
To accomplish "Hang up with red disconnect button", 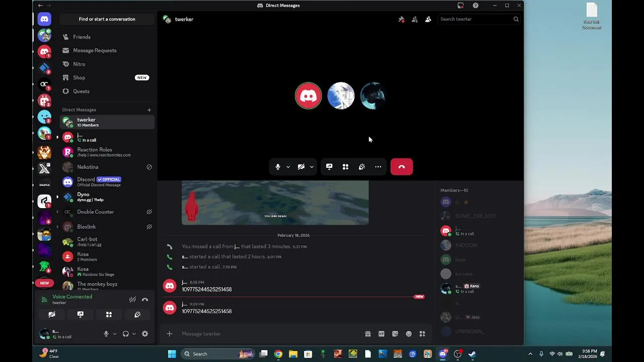I will point(401,167).
